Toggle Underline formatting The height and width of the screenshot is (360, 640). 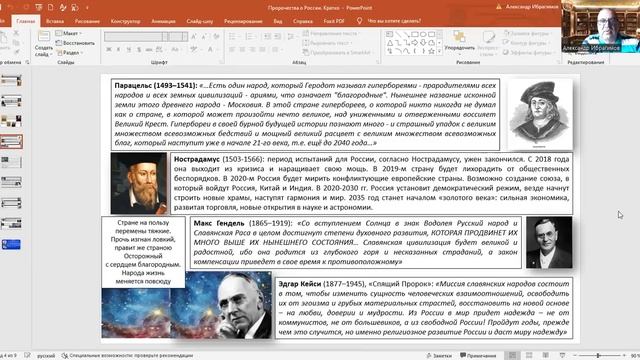pos(129,49)
